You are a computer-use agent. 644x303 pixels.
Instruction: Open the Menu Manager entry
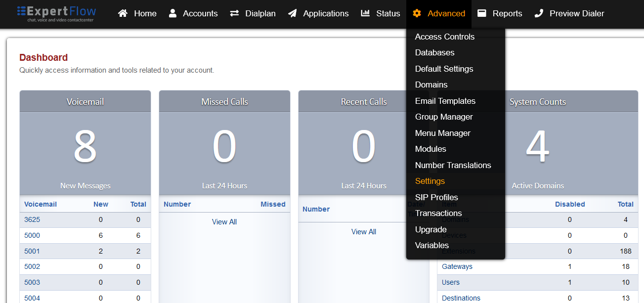[x=442, y=133]
